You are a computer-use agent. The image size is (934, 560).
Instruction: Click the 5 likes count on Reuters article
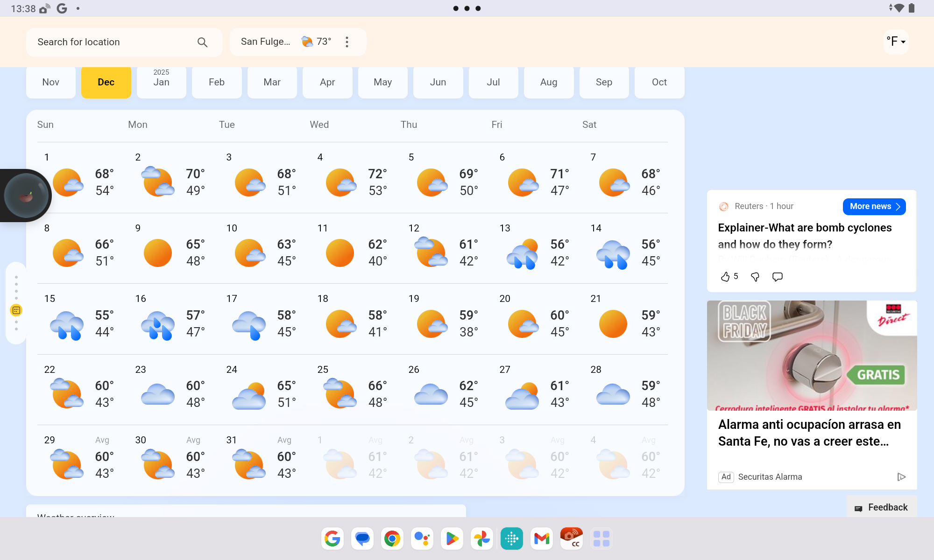coord(736,276)
